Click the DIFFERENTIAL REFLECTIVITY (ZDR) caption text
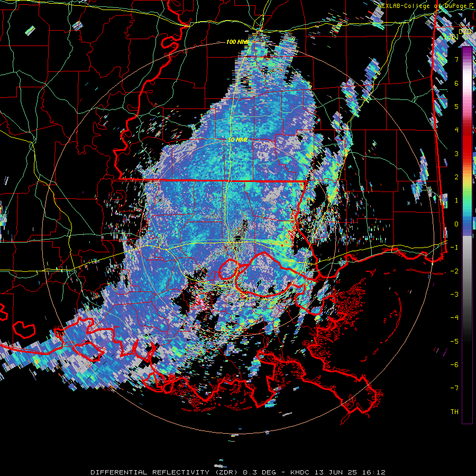Viewport: 476px width, 476px height. click(165, 472)
